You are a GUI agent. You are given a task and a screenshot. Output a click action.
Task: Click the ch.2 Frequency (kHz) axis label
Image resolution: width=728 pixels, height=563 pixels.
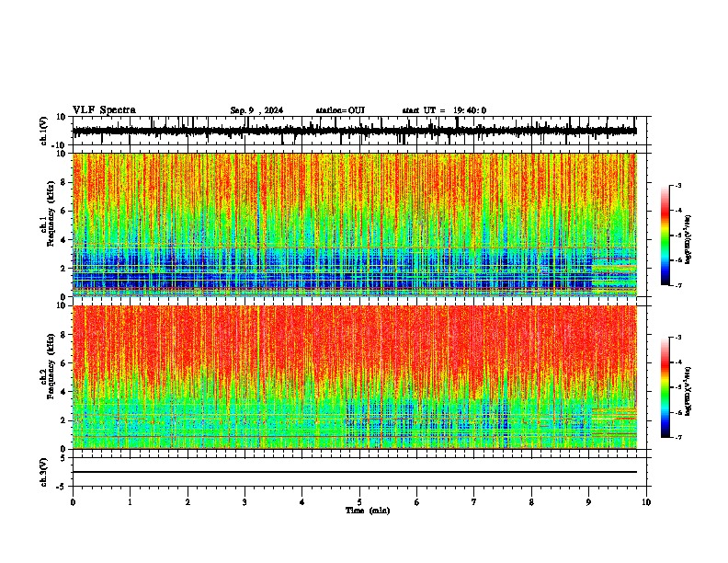(48, 365)
